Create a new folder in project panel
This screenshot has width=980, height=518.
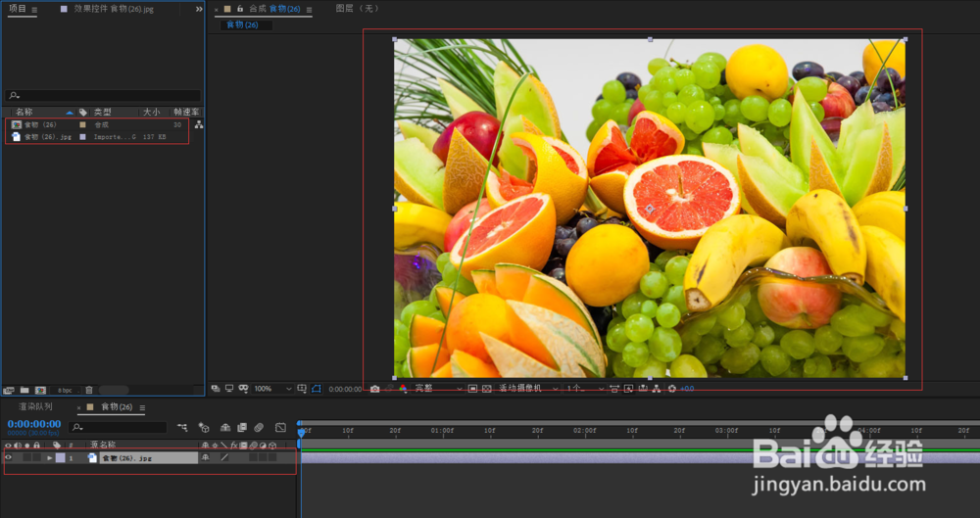pos(24,390)
